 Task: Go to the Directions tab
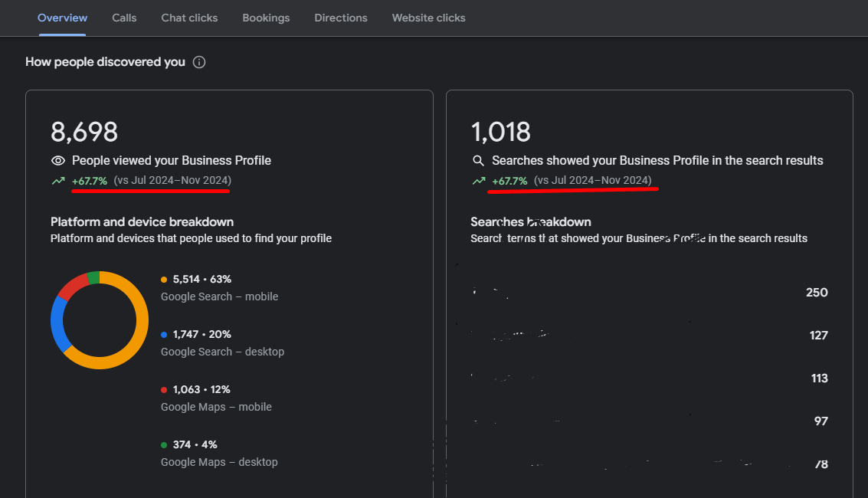pos(341,18)
